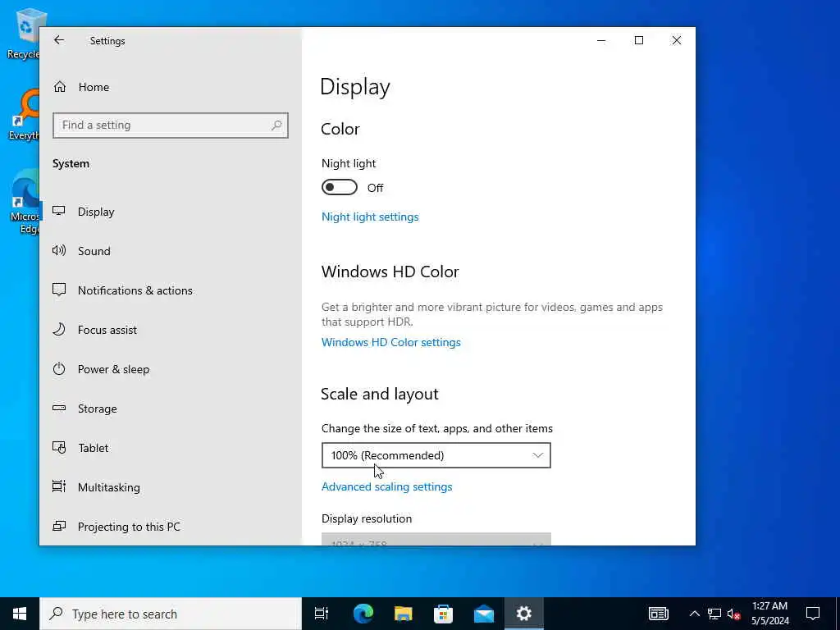Click the Type here to search box

point(171,614)
